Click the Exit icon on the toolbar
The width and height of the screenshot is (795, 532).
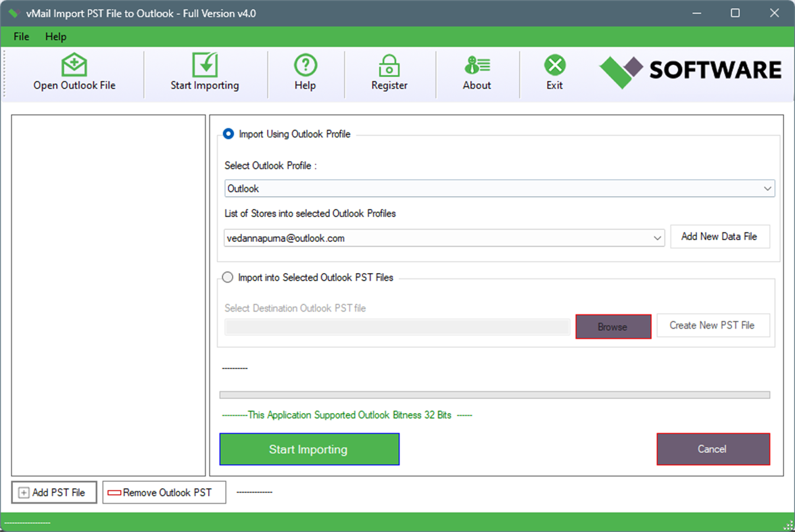pos(554,66)
